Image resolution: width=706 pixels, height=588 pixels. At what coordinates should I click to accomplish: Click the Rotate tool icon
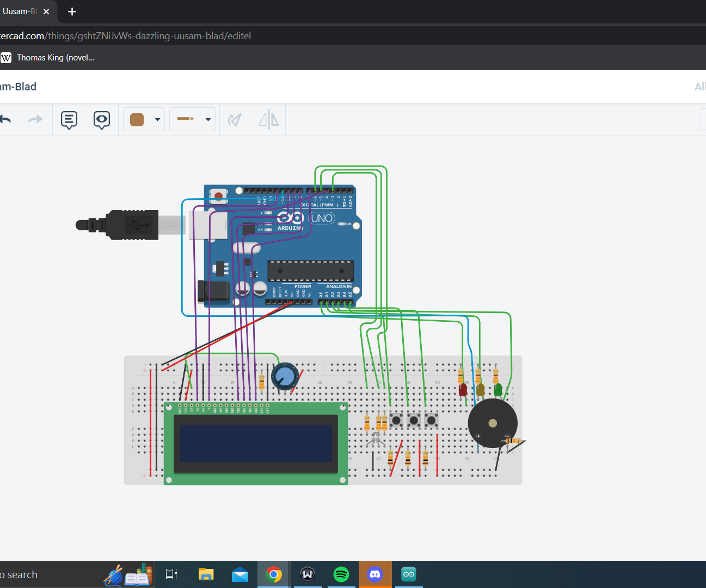tap(235, 119)
